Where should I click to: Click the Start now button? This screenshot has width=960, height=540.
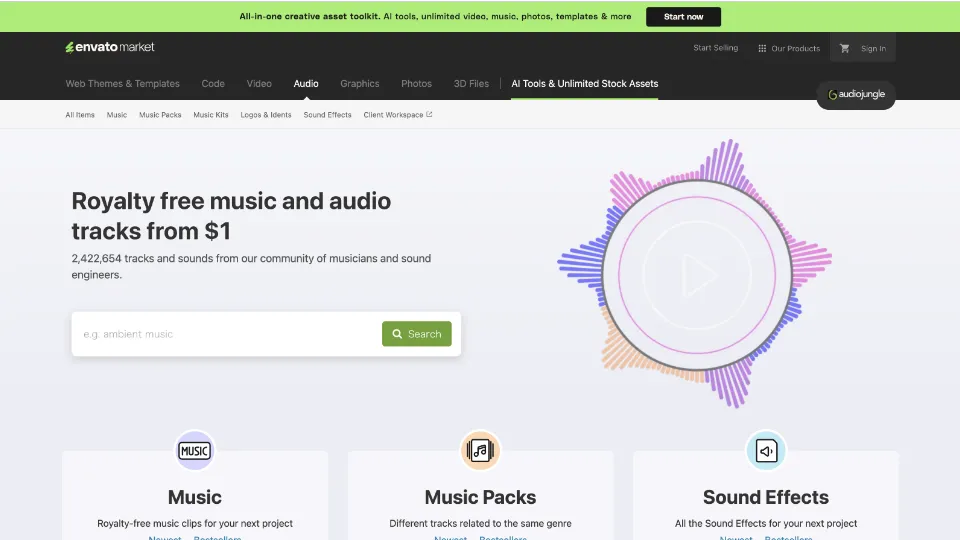coord(683,17)
